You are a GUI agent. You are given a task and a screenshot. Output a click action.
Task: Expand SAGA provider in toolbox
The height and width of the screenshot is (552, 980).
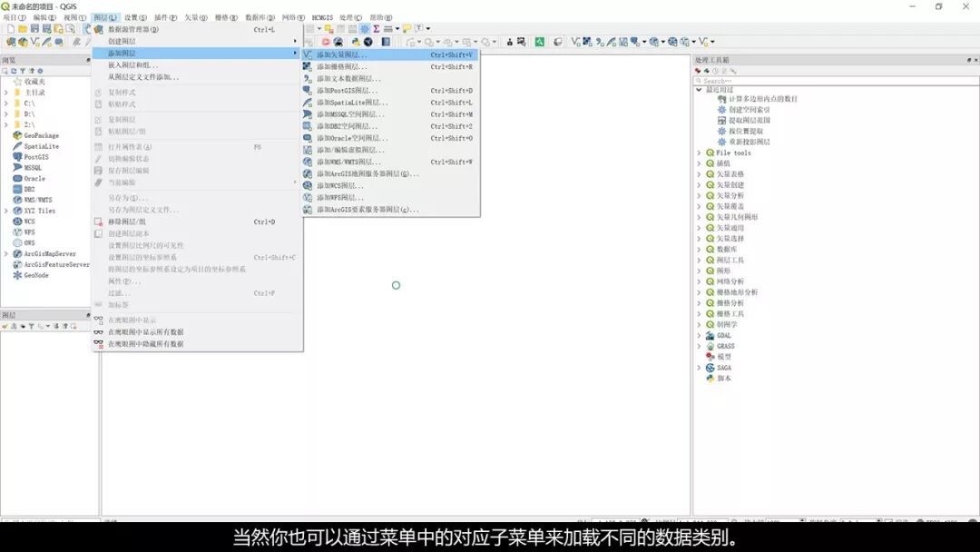click(x=699, y=368)
